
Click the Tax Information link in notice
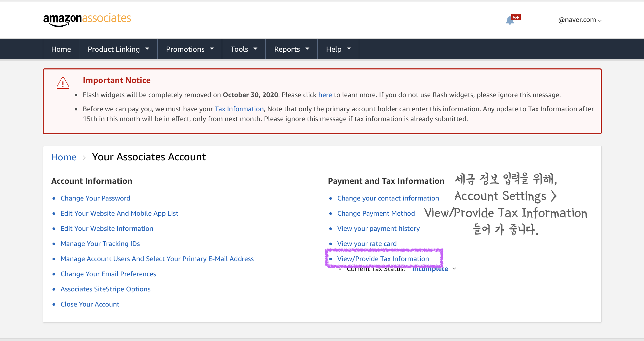(x=239, y=109)
